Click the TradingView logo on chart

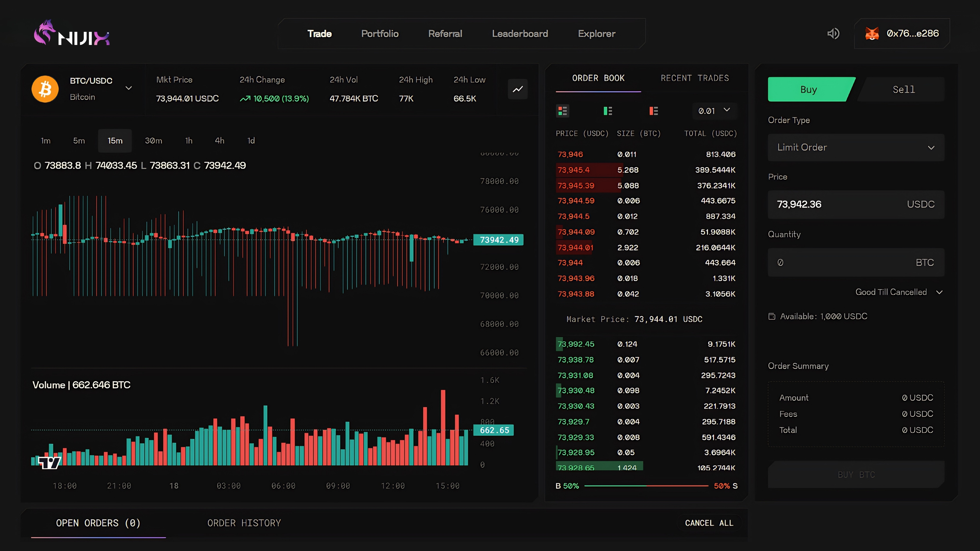coord(50,462)
